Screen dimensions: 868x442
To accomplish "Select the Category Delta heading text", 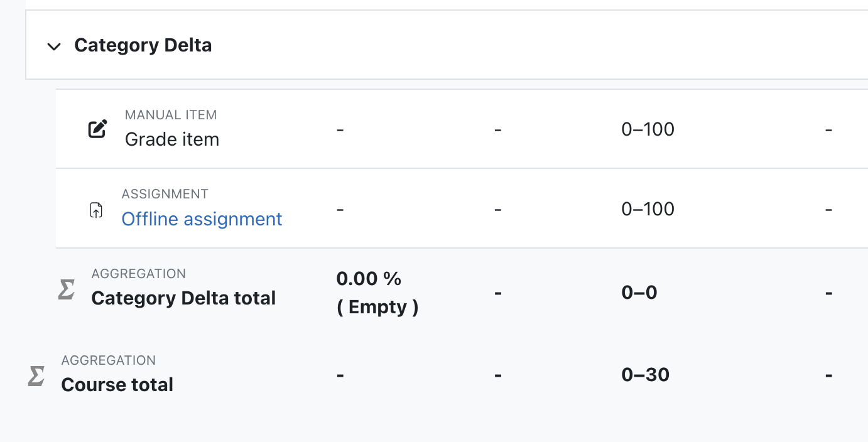I will click(143, 45).
